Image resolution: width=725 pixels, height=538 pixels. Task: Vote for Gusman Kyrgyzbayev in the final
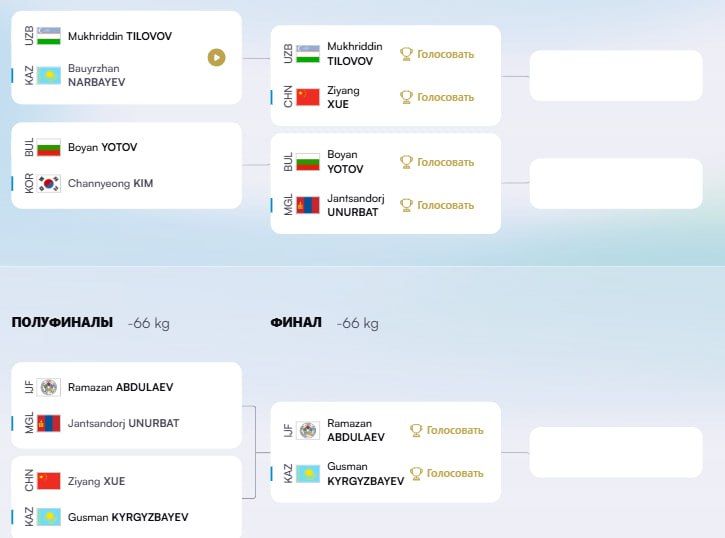447,473
